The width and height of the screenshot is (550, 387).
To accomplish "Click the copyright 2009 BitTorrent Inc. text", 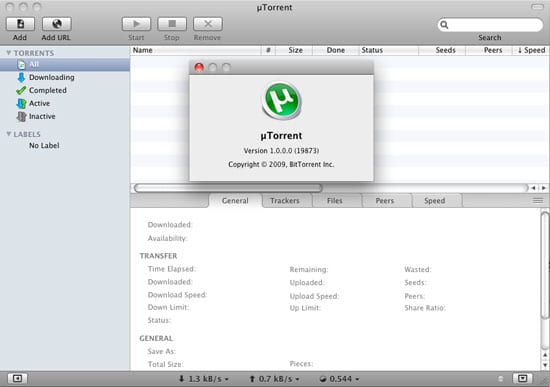I will pos(281,164).
